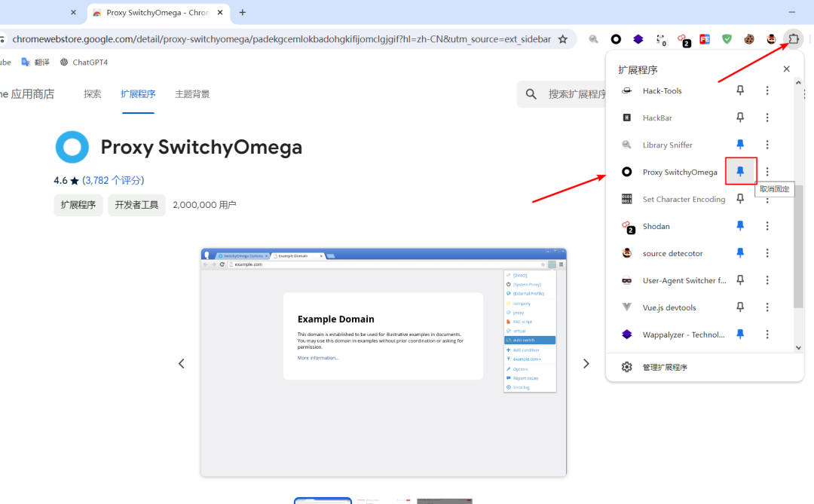Select the Proxy SwitchyOmega browser tab
Screen dimensions: 814x504
(158, 13)
